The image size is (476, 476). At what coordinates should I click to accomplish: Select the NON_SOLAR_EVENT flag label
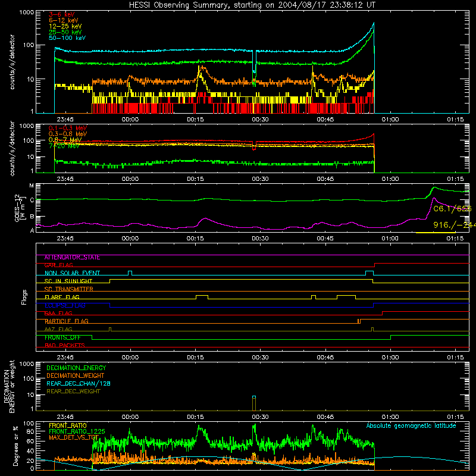72,273
